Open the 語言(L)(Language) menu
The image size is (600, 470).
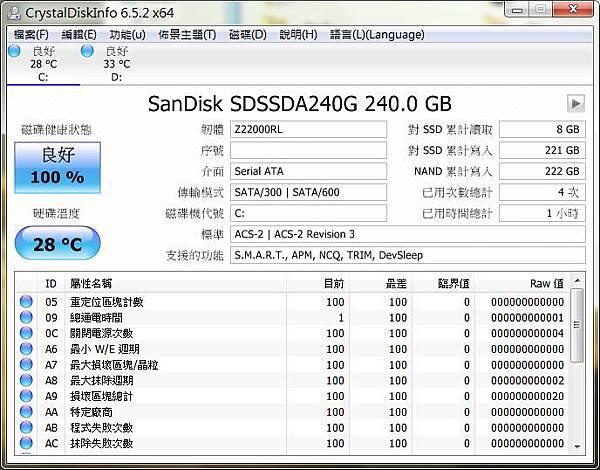point(377,35)
